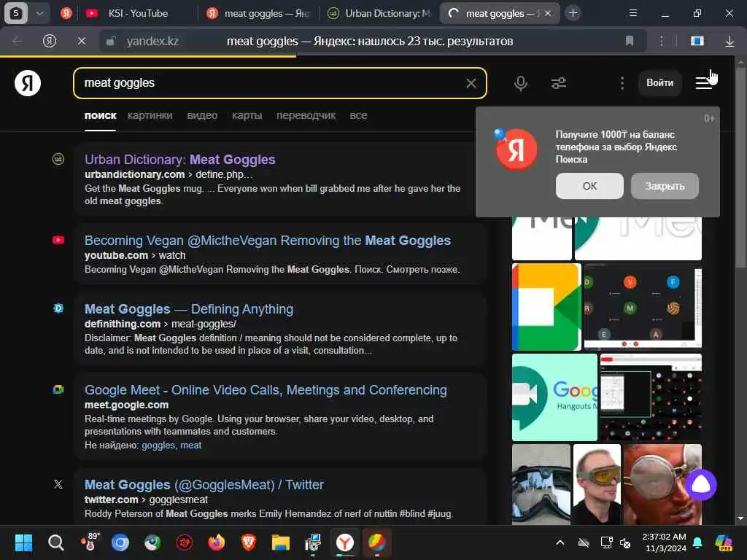The width and height of the screenshot is (747, 560).
Task: Click the twitter.com site link
Action: [x=112, y=499]
